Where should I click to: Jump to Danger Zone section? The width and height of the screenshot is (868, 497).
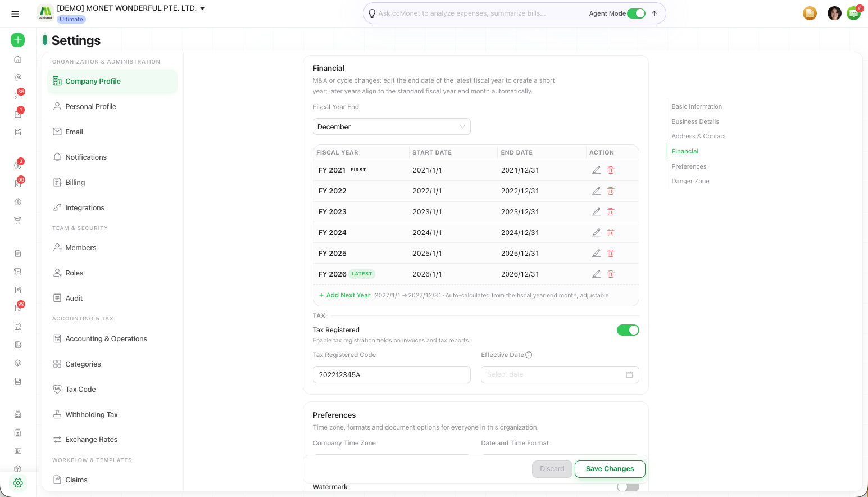[690, 181]
